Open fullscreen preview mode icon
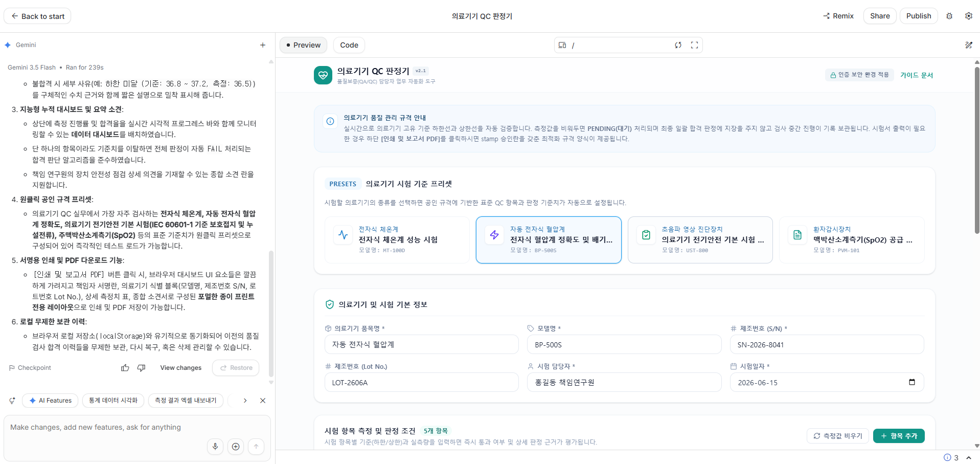 coord(694,45)
